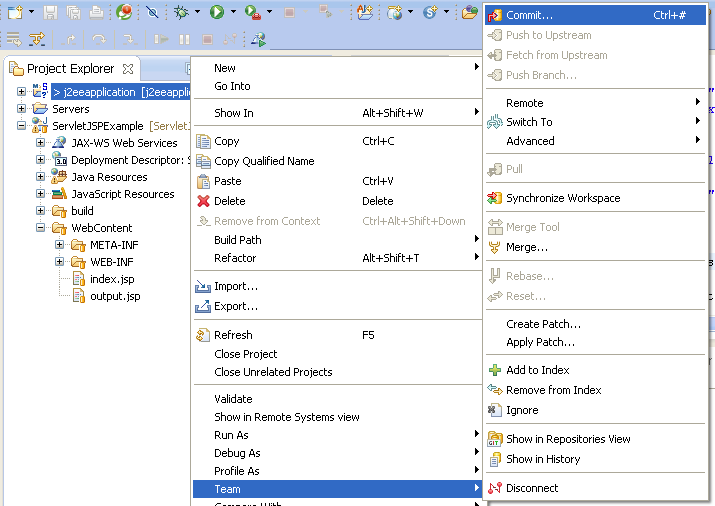Open the Refactor submenu
715x506 pixels.
[x=337, y=258]
